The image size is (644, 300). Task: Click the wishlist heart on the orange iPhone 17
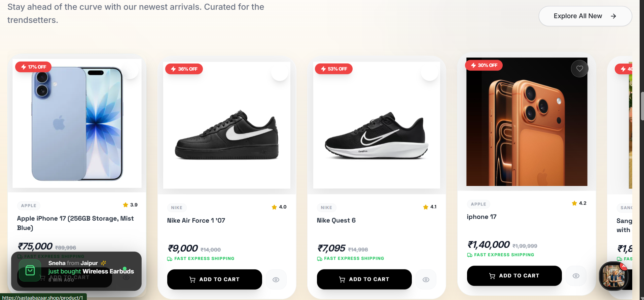pos(579,69)
